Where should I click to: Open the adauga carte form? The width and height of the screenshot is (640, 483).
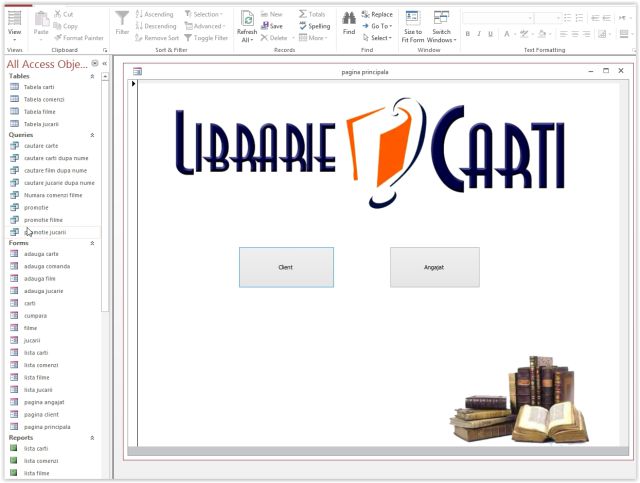[x=41, y=254]
